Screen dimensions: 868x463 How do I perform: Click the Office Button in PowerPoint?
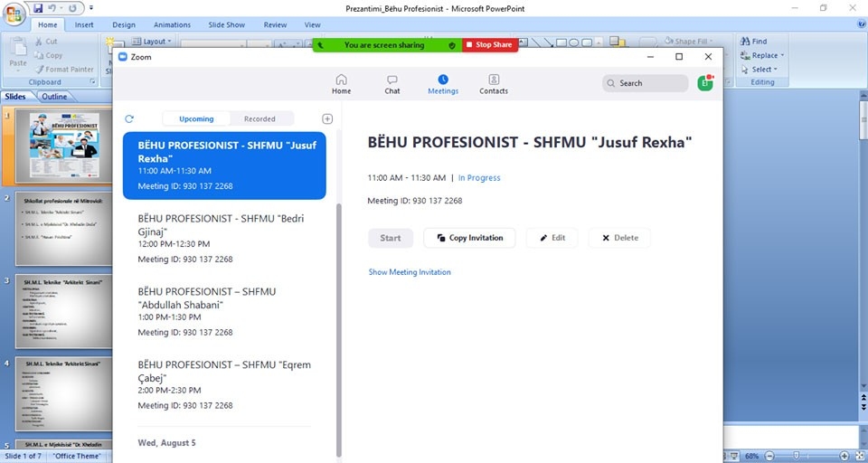[x=14, y=14]
